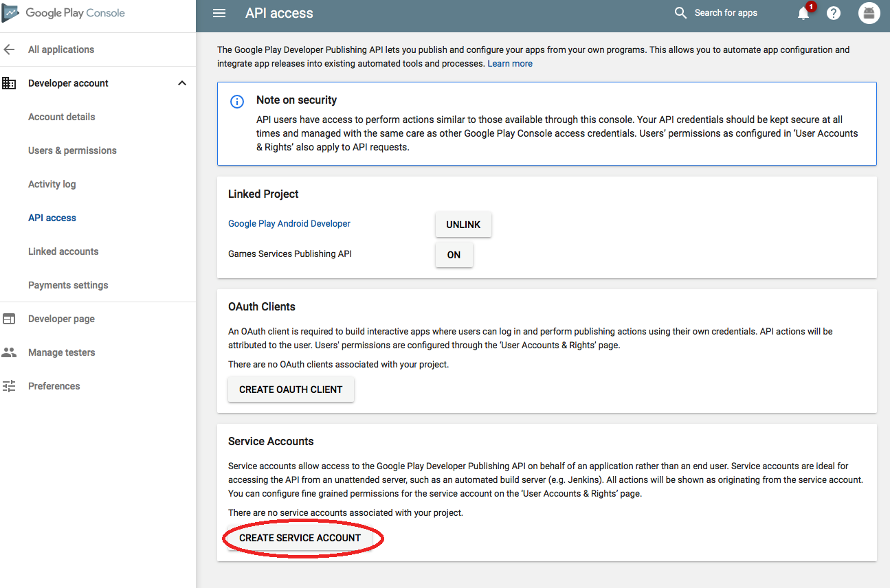This screenshot has height=588, width=890.
Task: Open the account avatar menu
Action: click(x=869, y=12)
